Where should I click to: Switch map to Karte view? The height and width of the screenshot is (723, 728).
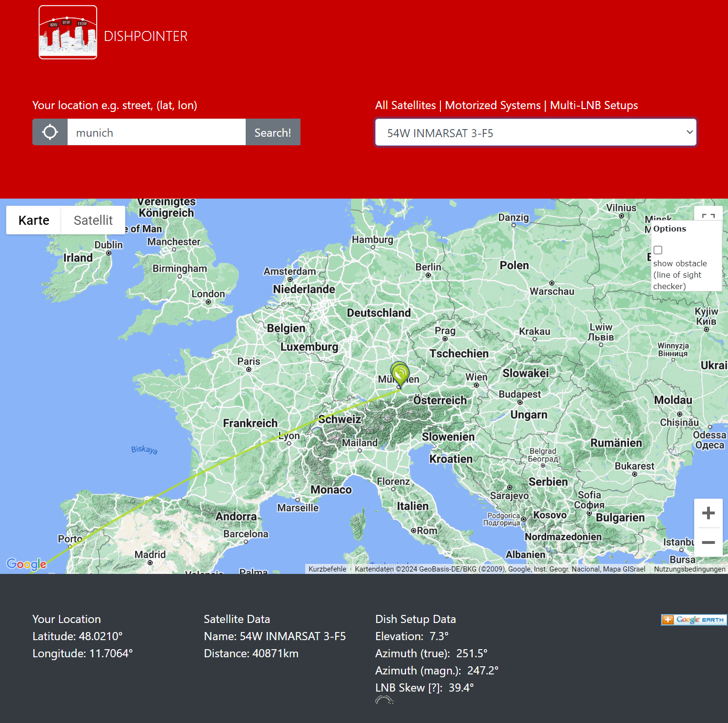[34, 220]
